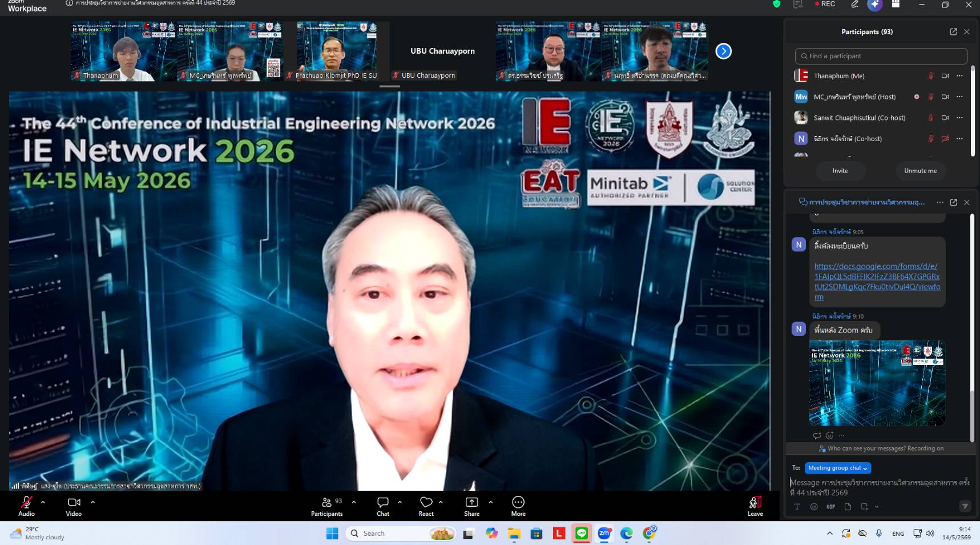The image size is (980, 545).
Task: Expand video options arrow beside Video
Action: 92,502
